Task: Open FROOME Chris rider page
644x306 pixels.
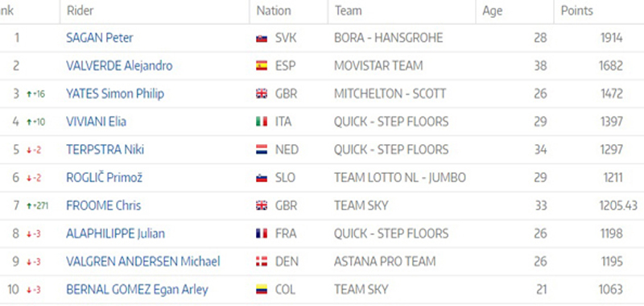Action: click(104, 205)
